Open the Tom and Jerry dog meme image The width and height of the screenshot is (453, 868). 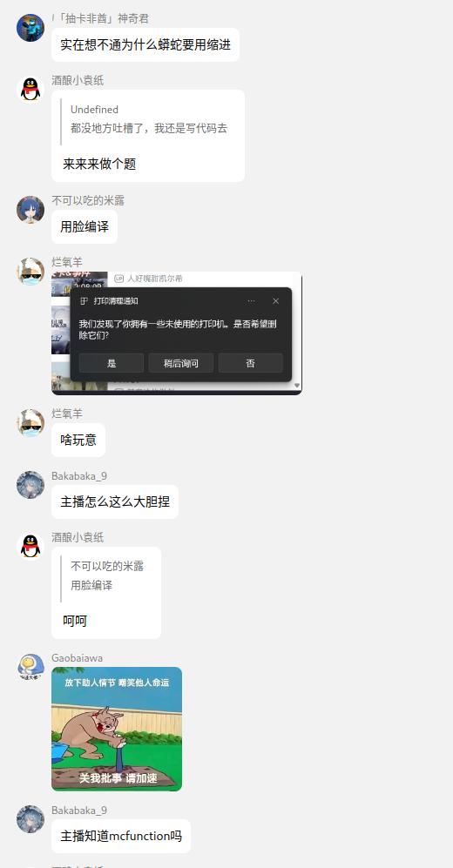point(117,729)
